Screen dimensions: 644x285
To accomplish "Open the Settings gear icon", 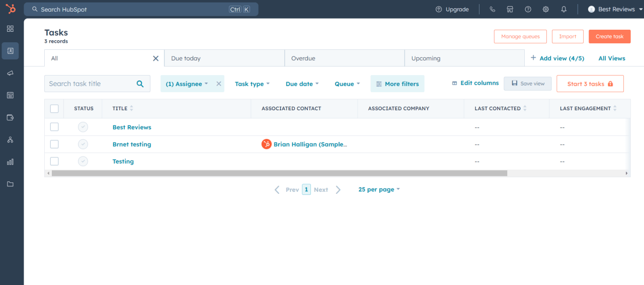I will click(546, 9).
